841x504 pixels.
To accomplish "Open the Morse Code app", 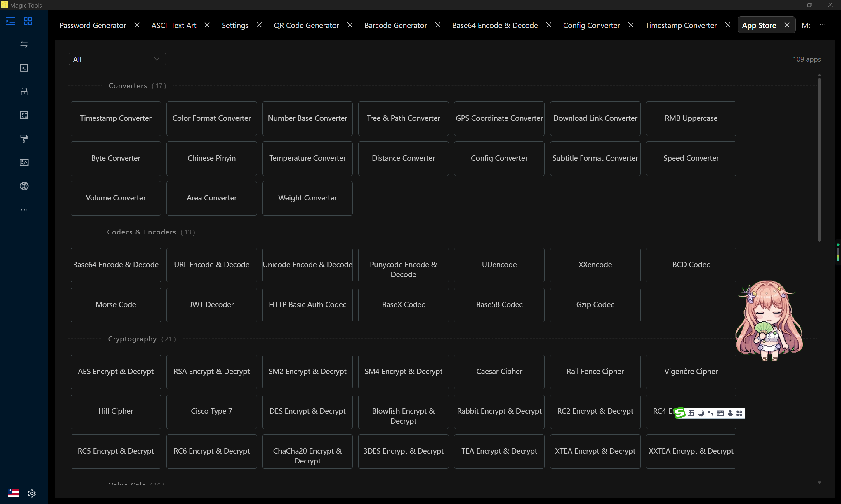I will (116, 304).
